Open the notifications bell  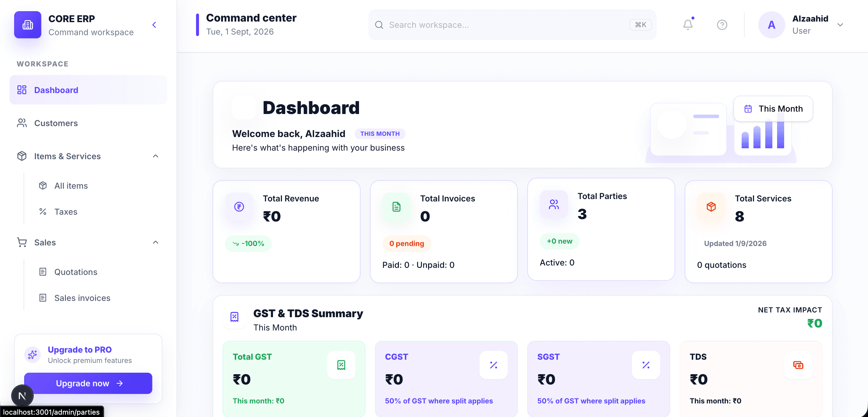[x=688, y=25]
